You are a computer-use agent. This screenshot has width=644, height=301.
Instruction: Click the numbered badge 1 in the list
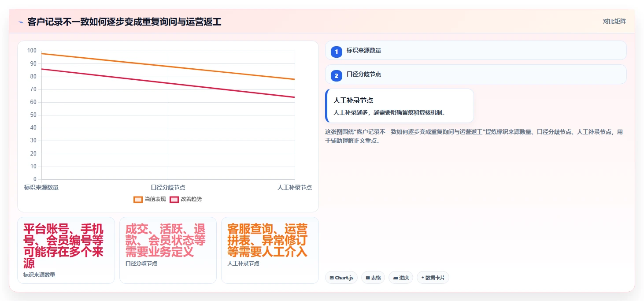pos(337,52)
